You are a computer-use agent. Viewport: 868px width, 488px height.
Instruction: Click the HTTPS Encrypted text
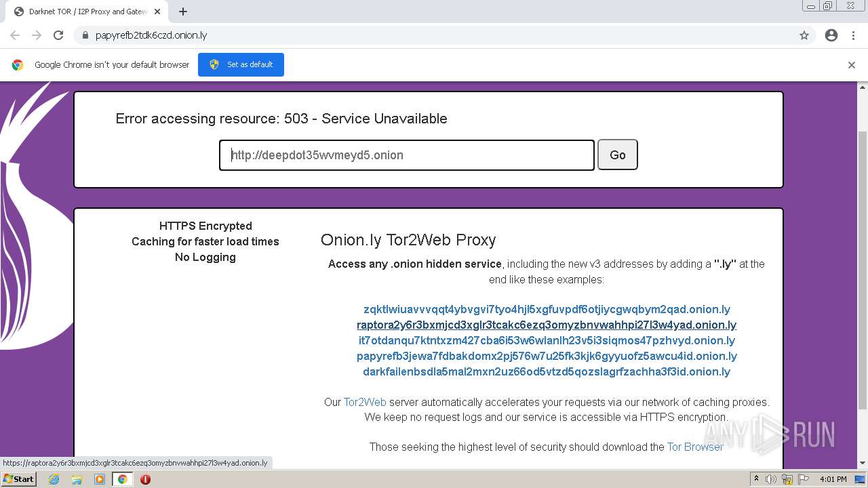205,226
